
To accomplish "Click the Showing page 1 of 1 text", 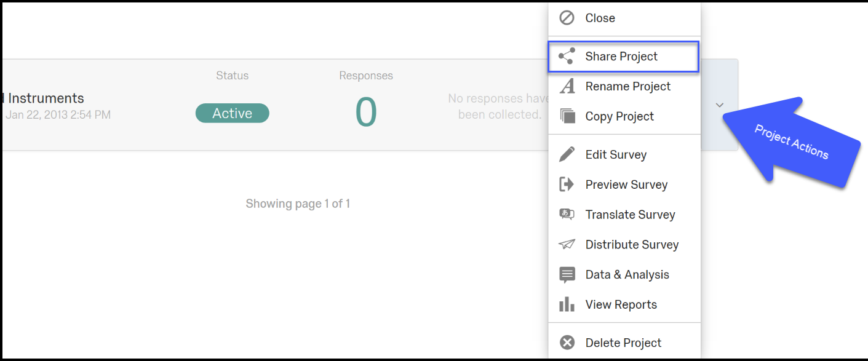I will click(298, 204).
